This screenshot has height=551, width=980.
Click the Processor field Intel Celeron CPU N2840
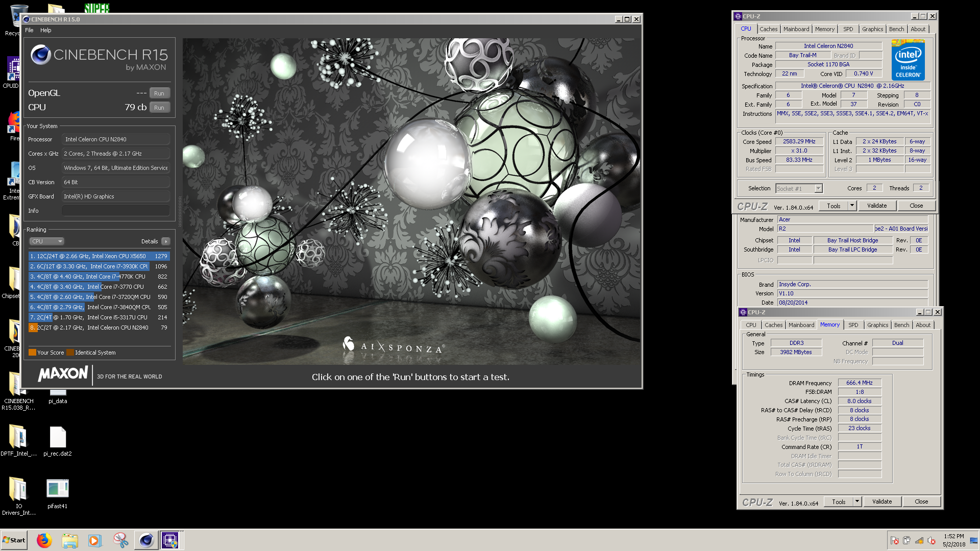[116, 139]
